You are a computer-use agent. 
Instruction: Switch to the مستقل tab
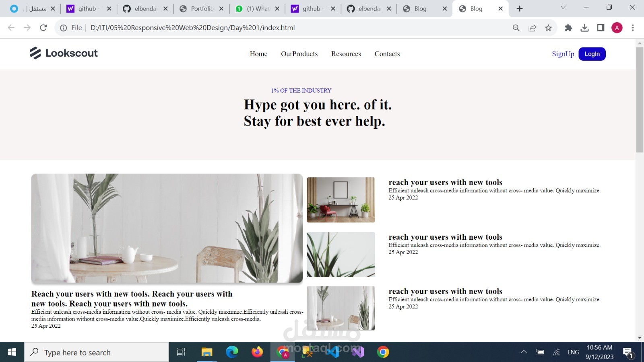click(x=33, y=8)
